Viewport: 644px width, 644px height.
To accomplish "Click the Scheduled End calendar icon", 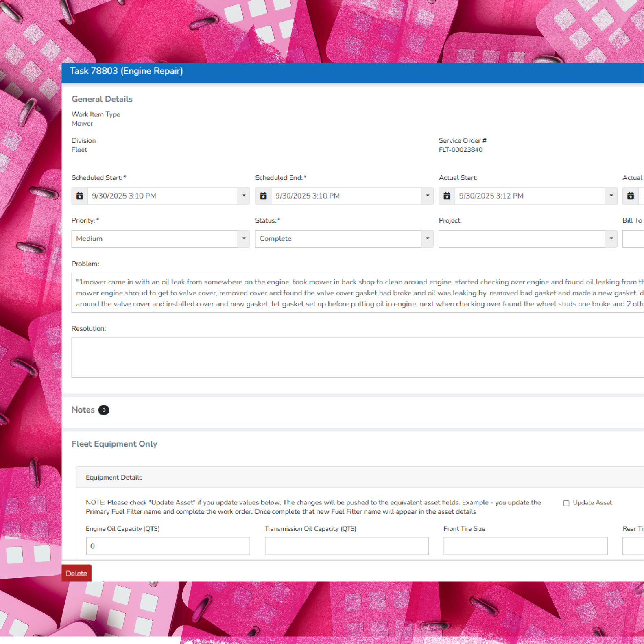I will pos(263,196).
